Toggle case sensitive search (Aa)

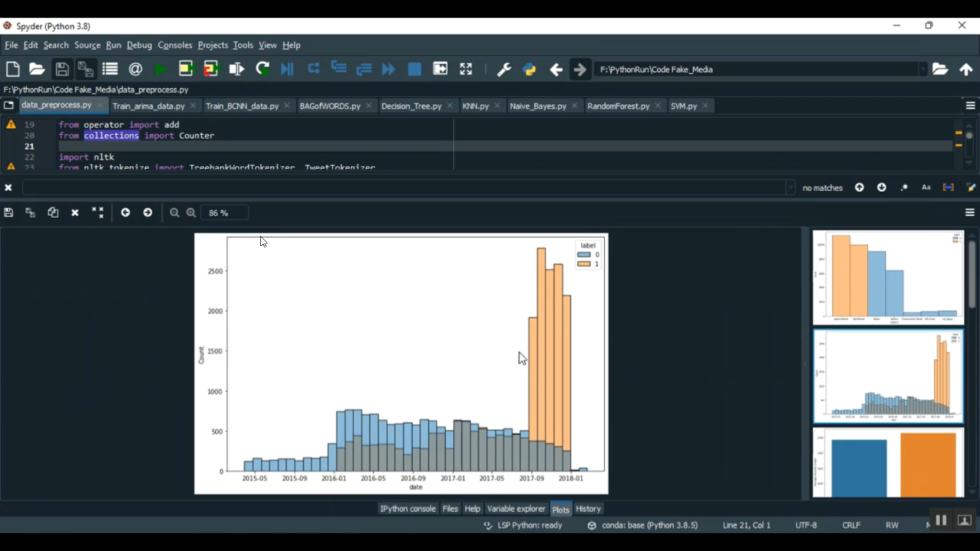(x=926, y=187)
